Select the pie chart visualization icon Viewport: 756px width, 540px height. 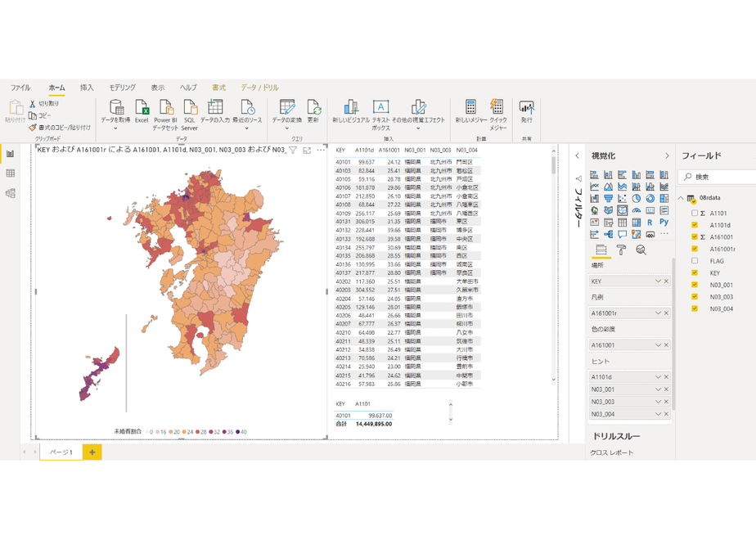click(x=637, y=198)
